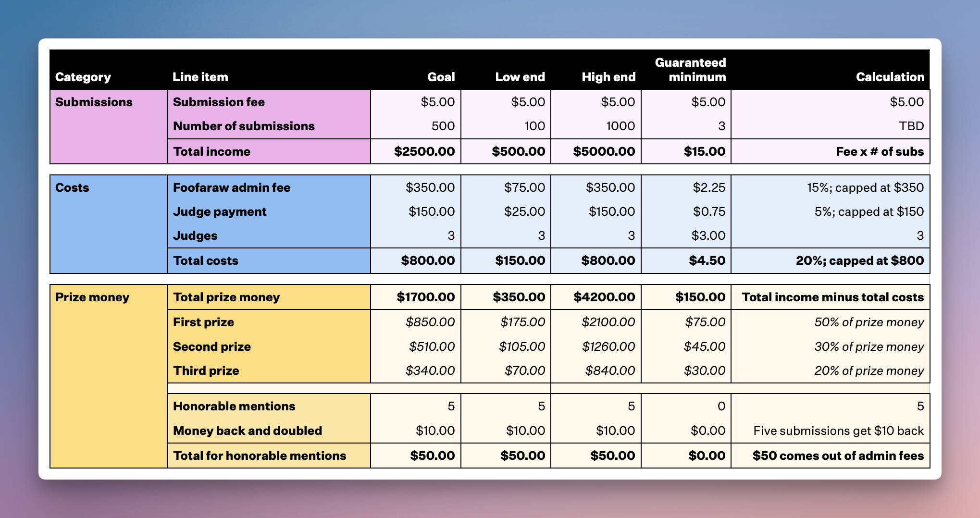The image size is (980, 518).
Task: Click the 'Number of submissions' line item
Action: coord(244,126)
